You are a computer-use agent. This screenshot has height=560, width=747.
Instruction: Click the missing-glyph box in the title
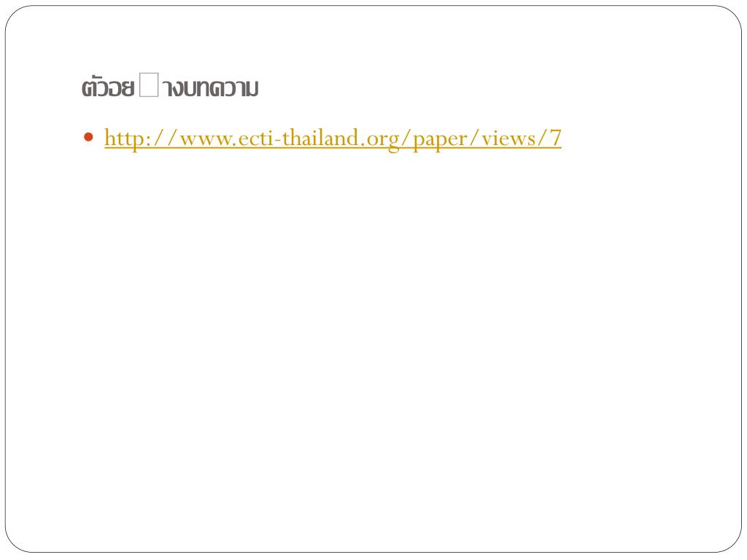[x=149, y=85]
